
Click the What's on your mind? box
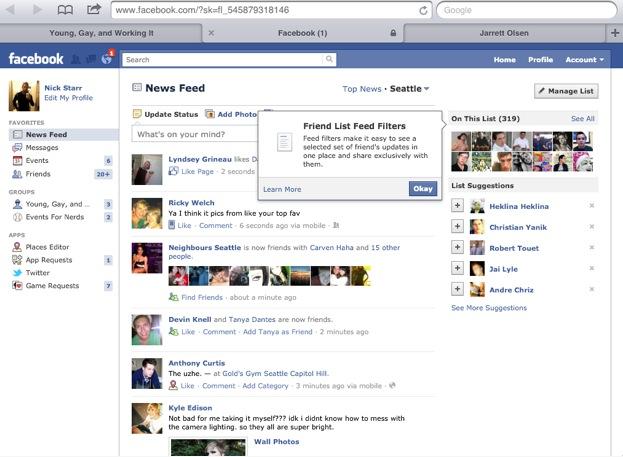pos(195,134)
